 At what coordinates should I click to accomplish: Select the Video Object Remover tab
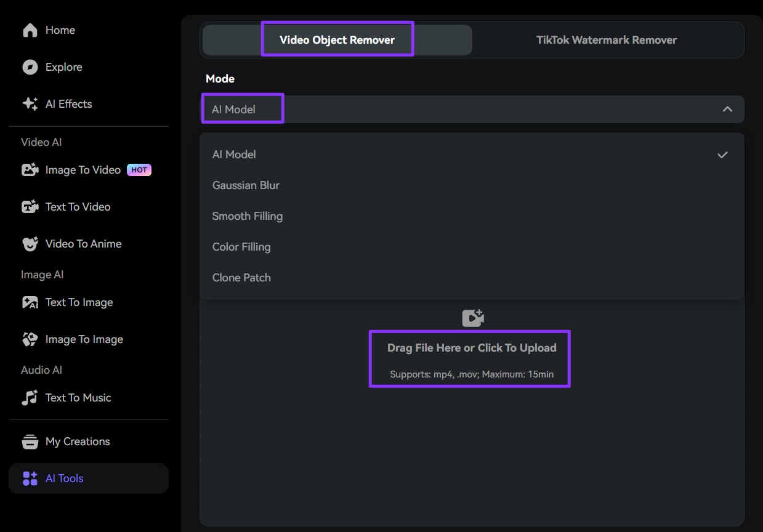tap(337, 40)
